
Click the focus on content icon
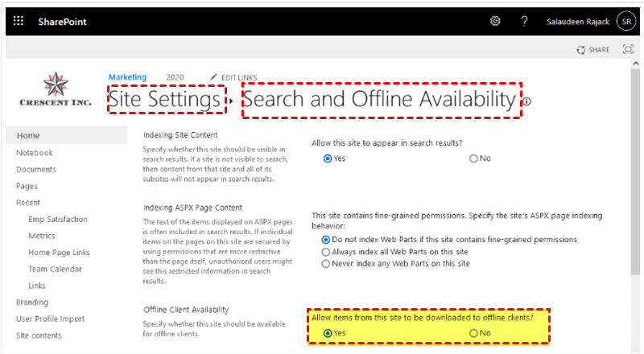(x=628, y=49)
